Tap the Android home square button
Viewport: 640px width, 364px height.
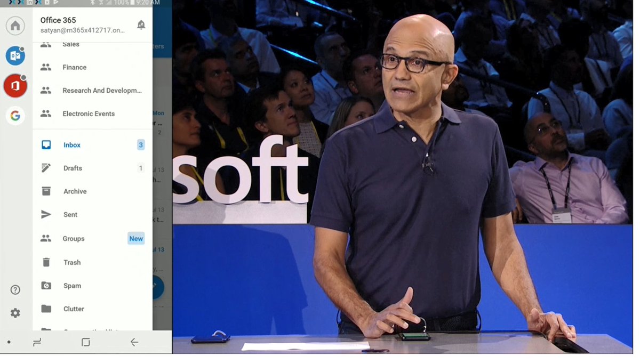click(86, 342)
